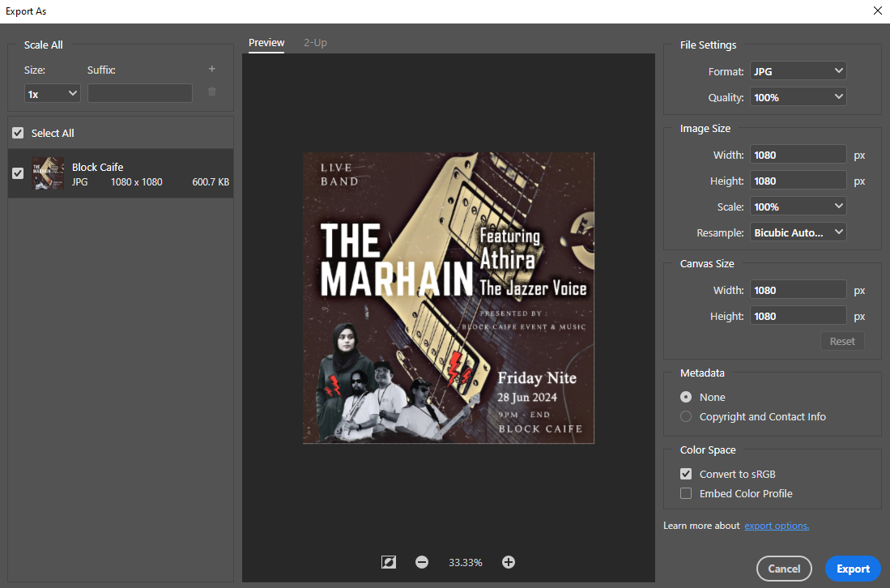
Task: Click the Block Caife asset thumbnail
Action: click(48, 173)
